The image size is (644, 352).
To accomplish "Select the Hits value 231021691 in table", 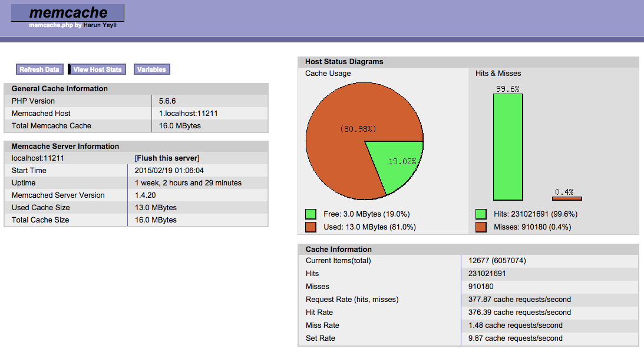I will pyautogui.click(x=487, y=274).
